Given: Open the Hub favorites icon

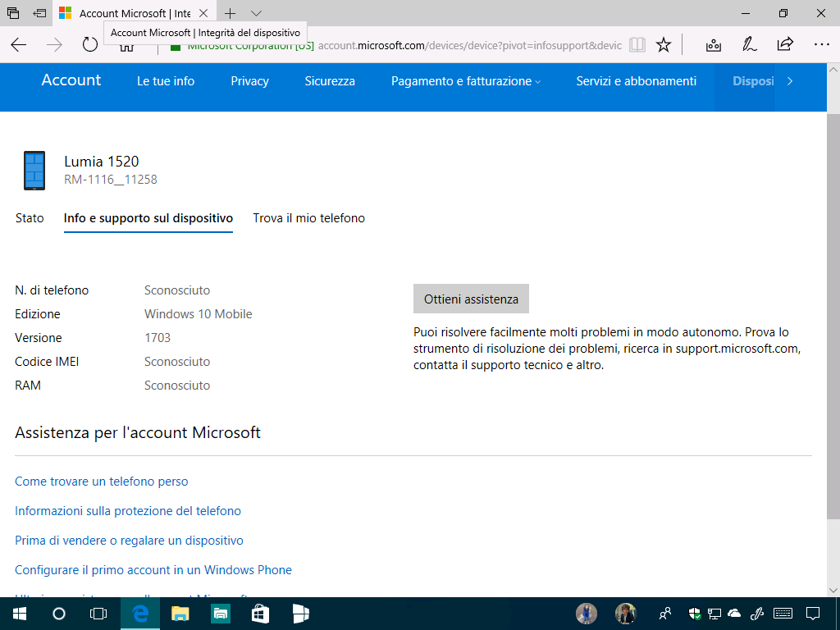Looking at the screenshot, I should [x=713, y=45].
